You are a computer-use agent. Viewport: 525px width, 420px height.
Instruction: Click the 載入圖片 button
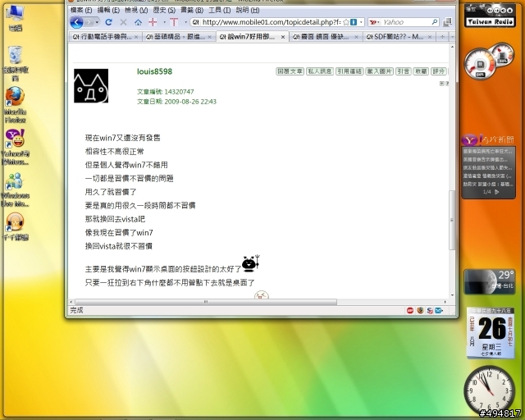pyautogui.click(x=379, y=71)
